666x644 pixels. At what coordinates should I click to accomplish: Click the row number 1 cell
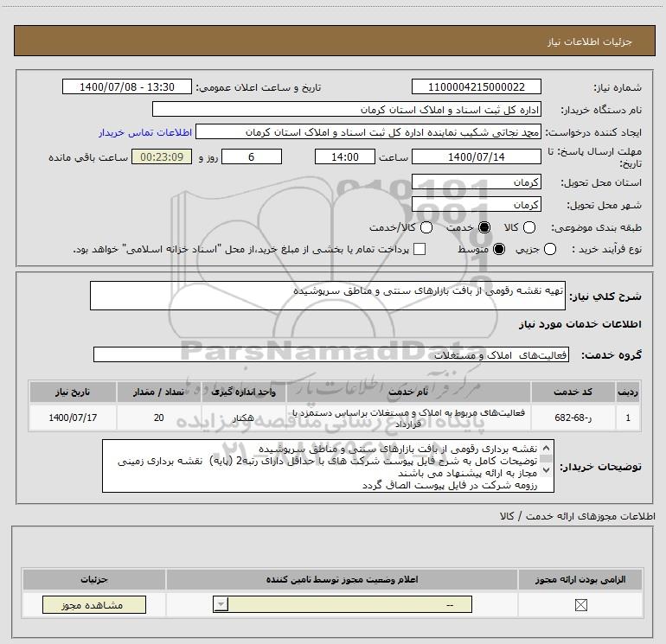click(x=628, y=418)
